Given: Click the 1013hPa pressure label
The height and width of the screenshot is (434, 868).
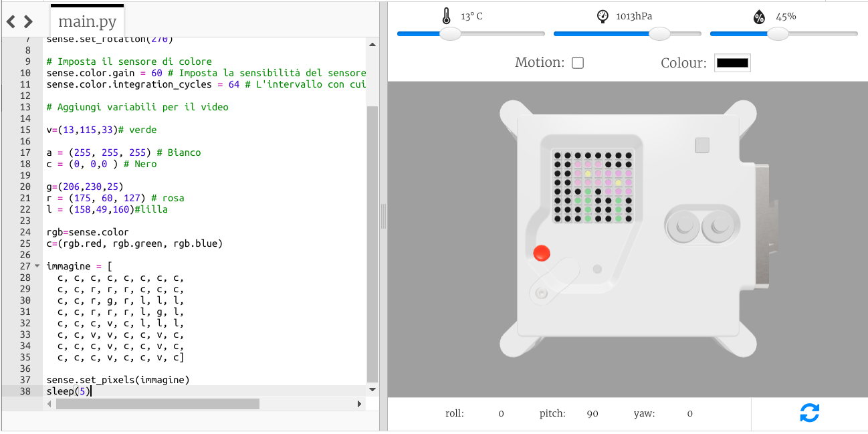Looking at the screenshot, I should (x=634, y=17).
